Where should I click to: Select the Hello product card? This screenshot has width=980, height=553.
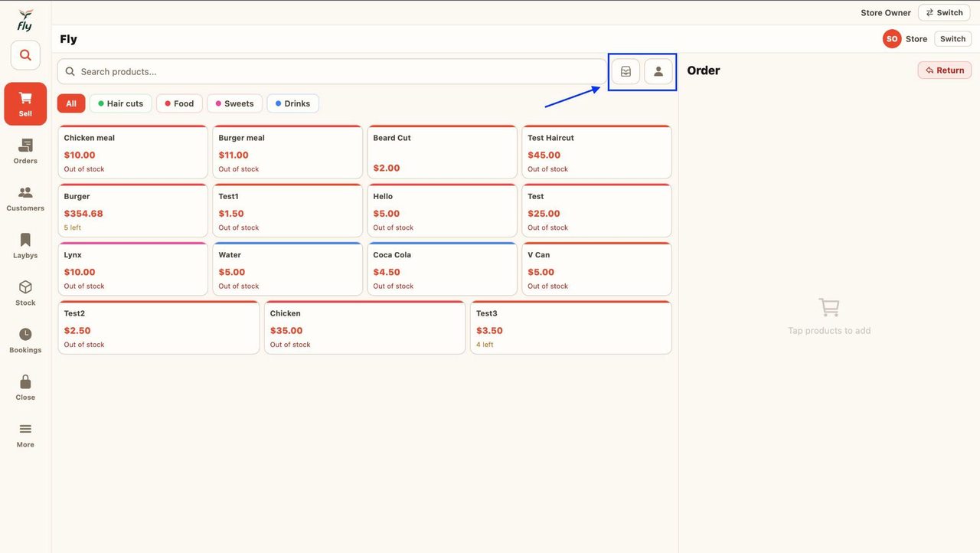tap(443, 211)
